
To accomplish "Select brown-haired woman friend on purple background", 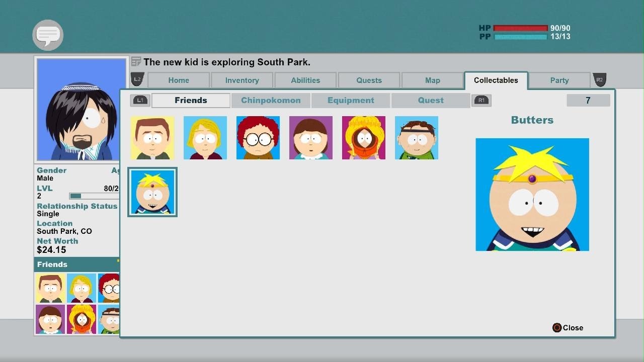I will tap(311, 138).
